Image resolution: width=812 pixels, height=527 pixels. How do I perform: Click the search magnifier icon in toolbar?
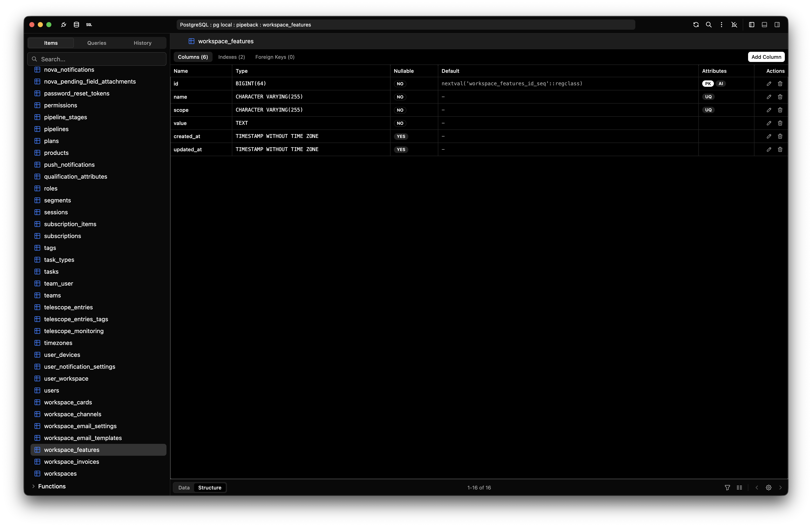(x=709, y=25)
